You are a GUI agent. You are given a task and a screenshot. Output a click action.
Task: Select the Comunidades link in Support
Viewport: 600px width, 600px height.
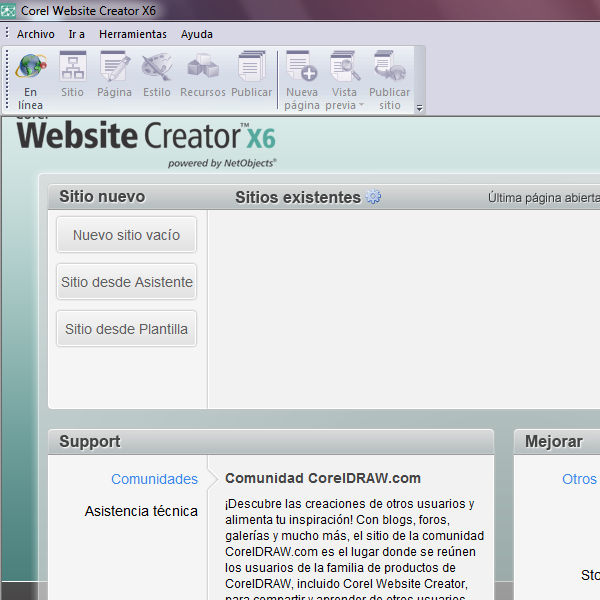[x=154, y=479]
